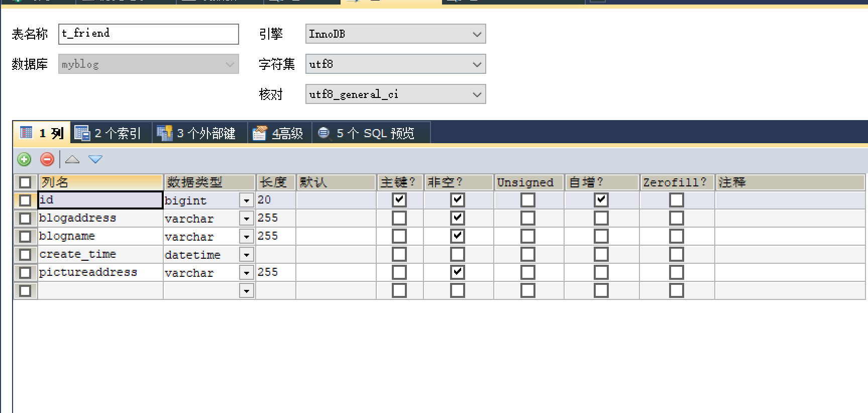Image resolution: width=868 pixels, height=413 pixels.
Task: Open 5 个 SQL 预览 tab
Action: tap(371, 133)
